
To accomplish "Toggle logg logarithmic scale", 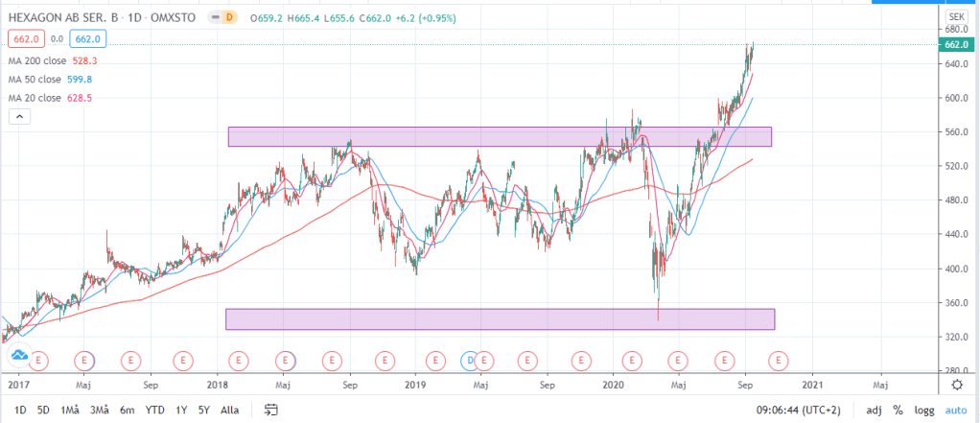I will point(926,410).
